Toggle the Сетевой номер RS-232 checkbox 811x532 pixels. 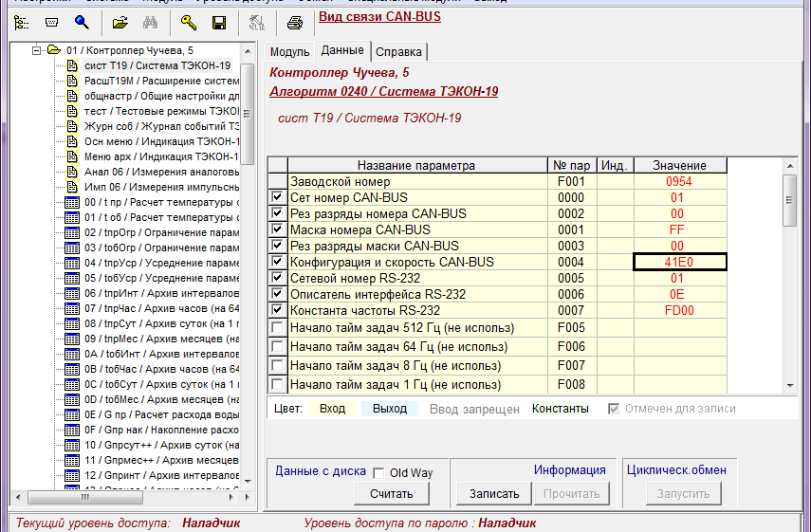(x=278, y=278)
